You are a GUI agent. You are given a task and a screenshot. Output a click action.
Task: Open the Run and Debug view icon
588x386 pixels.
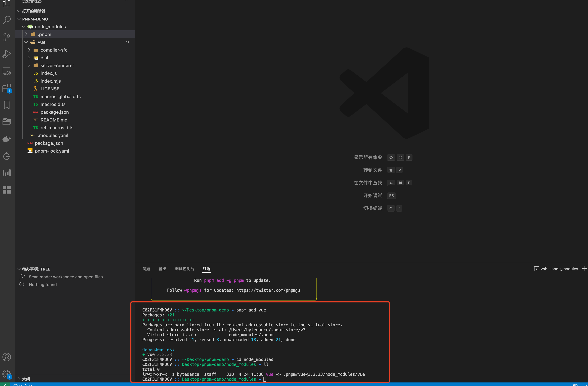click(7, 54)
